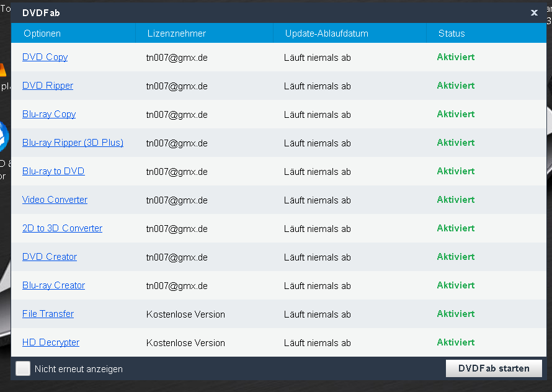Click Kostenlose Version in File Transfer row
The width and height of the screenshot is (552, 392).
click(185, 314)
